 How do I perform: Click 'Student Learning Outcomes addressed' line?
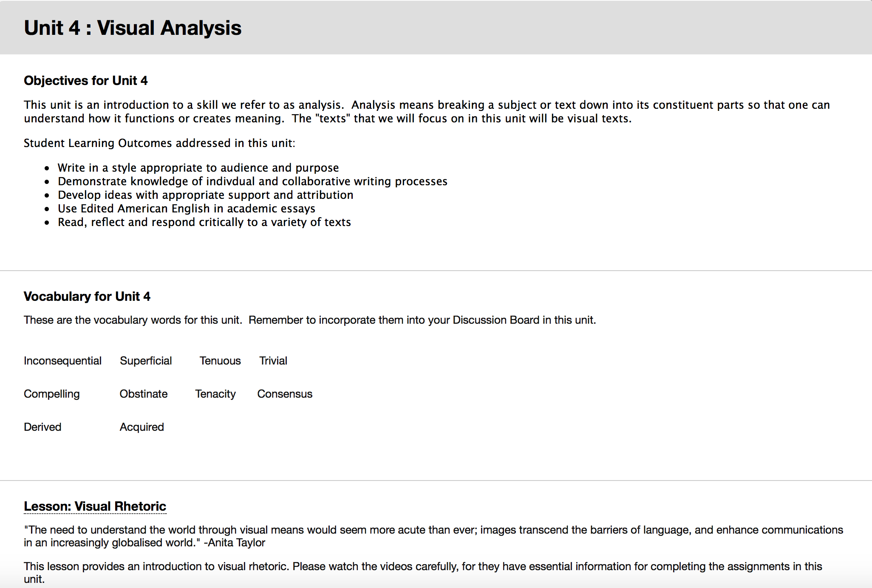coord(159,143)
